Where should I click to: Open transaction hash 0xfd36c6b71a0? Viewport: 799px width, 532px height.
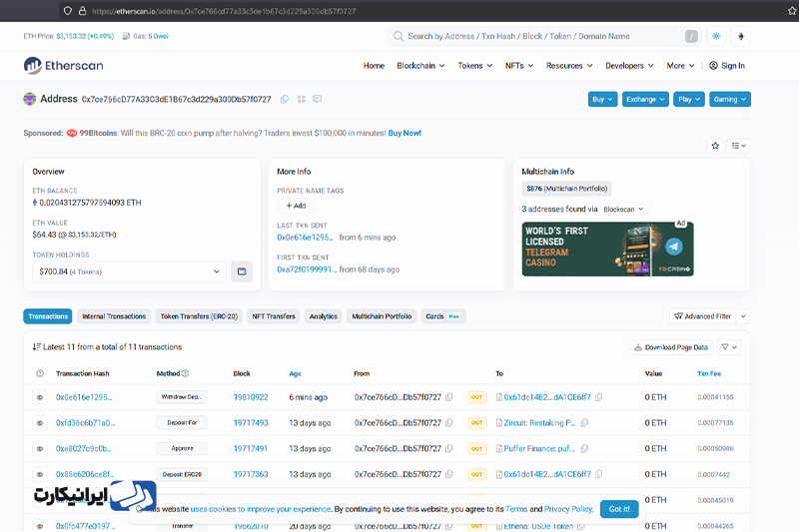point(85,422)
